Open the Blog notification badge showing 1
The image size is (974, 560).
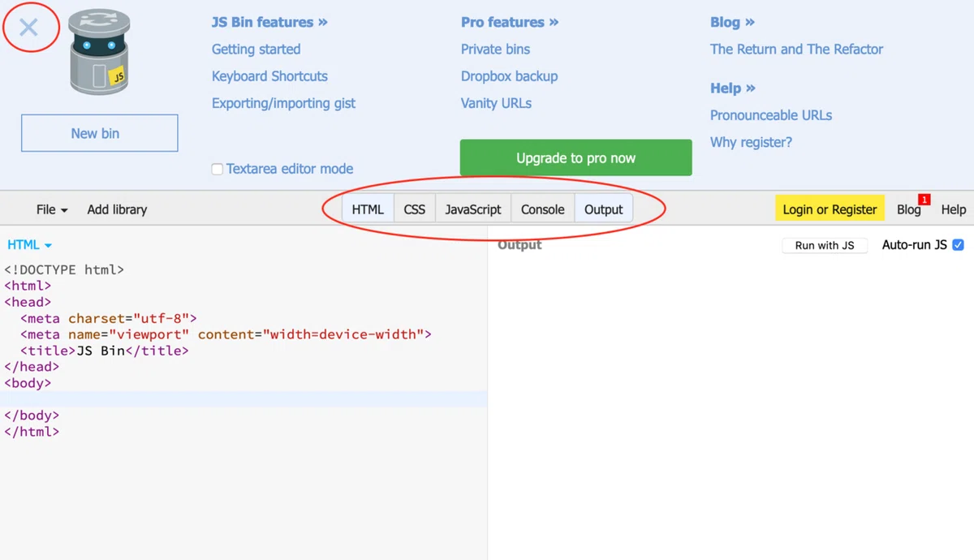tap(924, 200)
